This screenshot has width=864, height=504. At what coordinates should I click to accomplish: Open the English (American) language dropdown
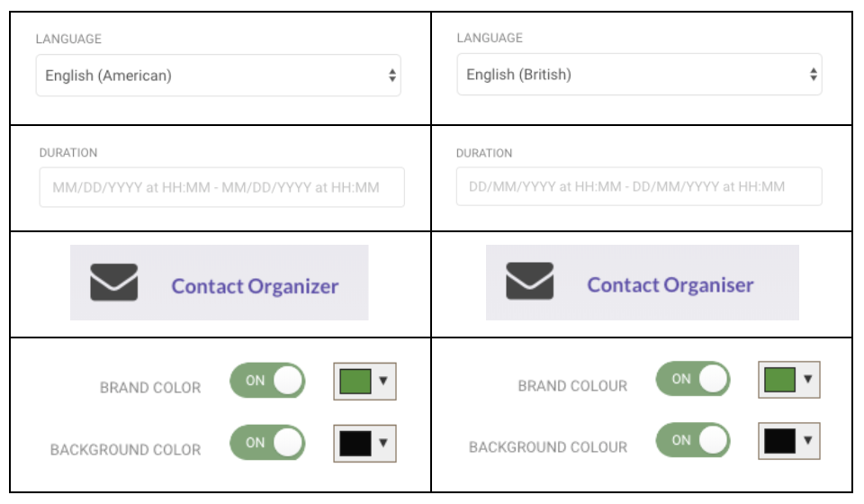pos(218,76)
